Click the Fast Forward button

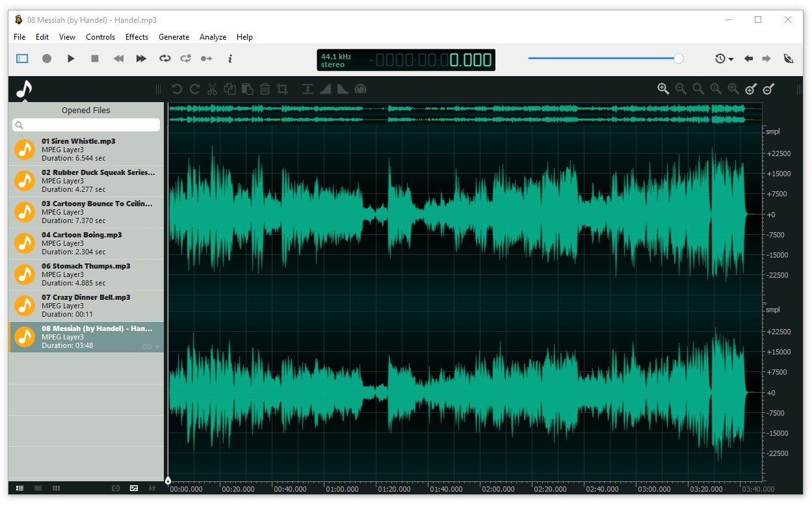[141, 59]
